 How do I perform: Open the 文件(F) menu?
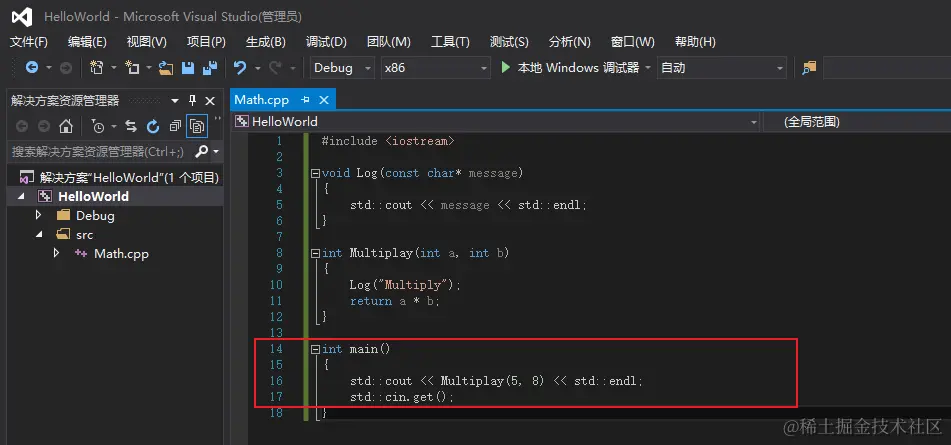click(29, 42)
